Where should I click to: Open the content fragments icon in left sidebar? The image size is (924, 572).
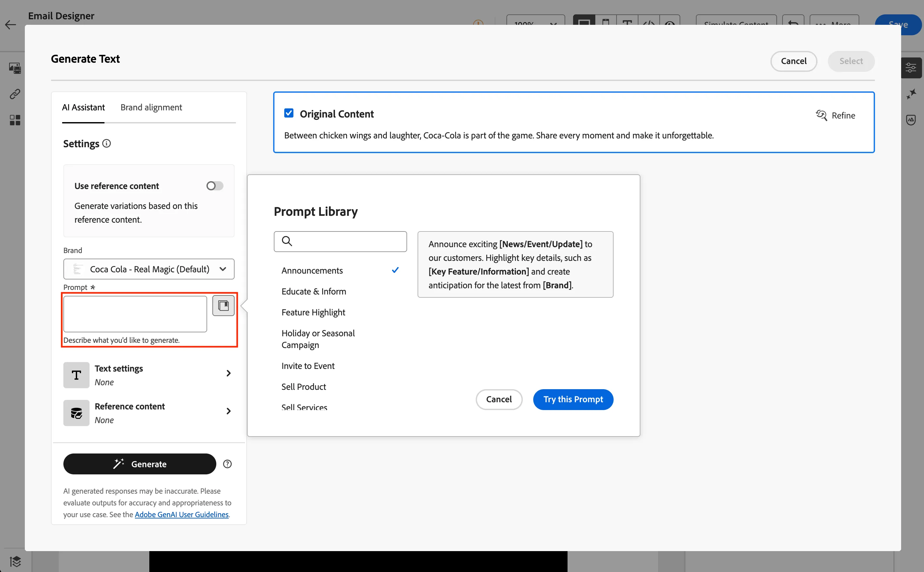[x=15, y=68]
